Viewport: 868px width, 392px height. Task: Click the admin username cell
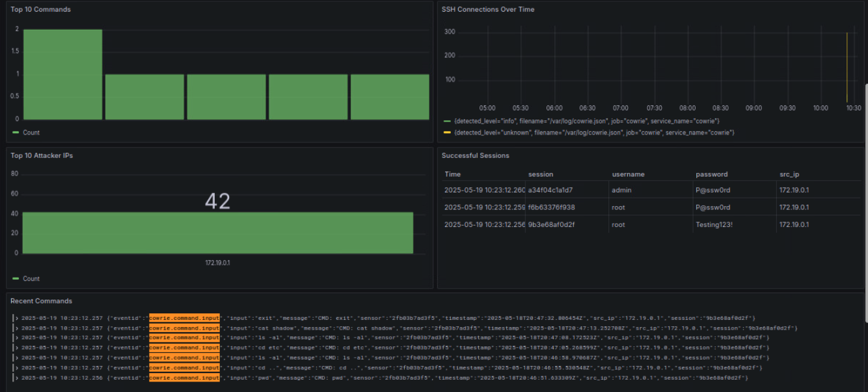tap(621, 190)
